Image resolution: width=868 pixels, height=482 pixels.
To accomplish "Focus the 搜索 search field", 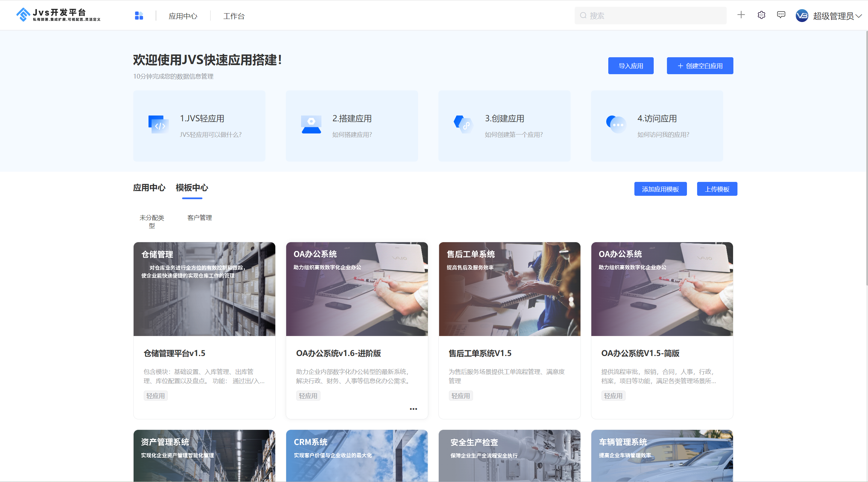I will tap(650, 16).
